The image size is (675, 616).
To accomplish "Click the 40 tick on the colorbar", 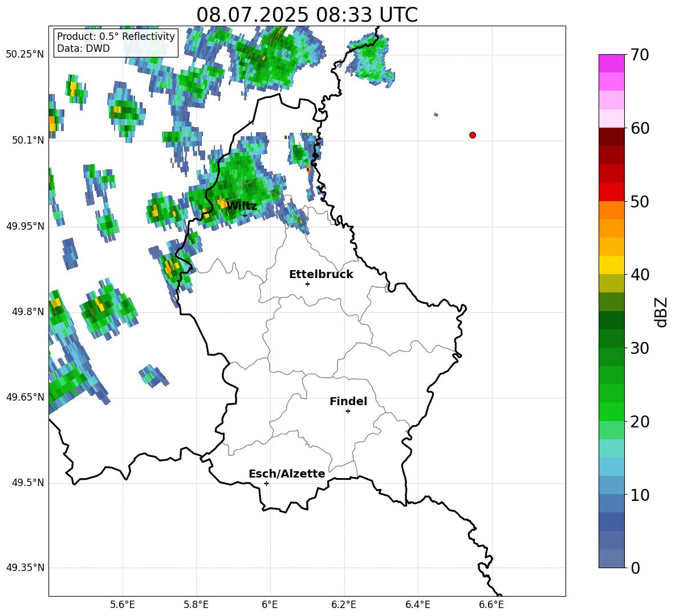I will 639,275.
